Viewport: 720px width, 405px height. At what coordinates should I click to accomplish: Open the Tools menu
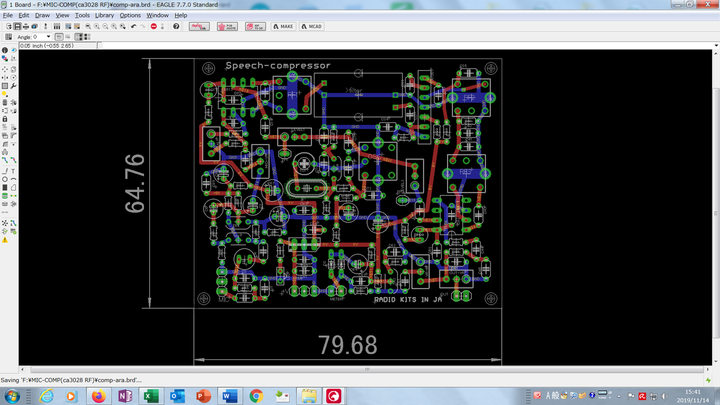[81, 16]
